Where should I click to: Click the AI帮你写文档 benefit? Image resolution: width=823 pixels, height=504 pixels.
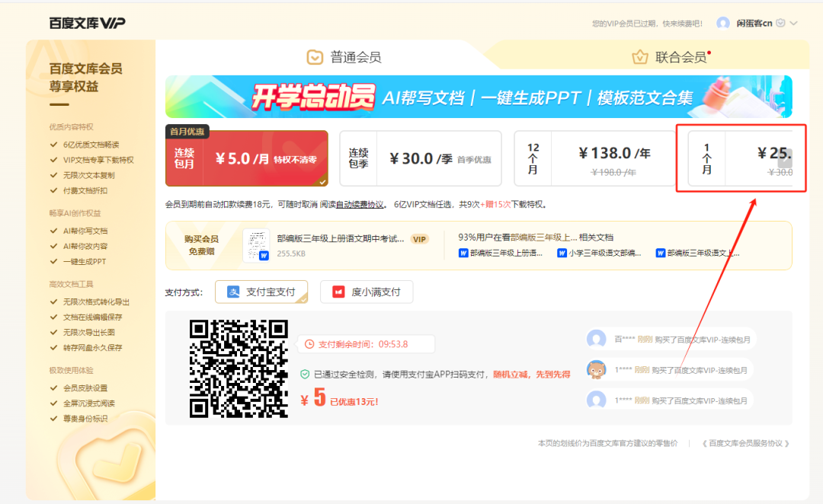coord(85,231)
